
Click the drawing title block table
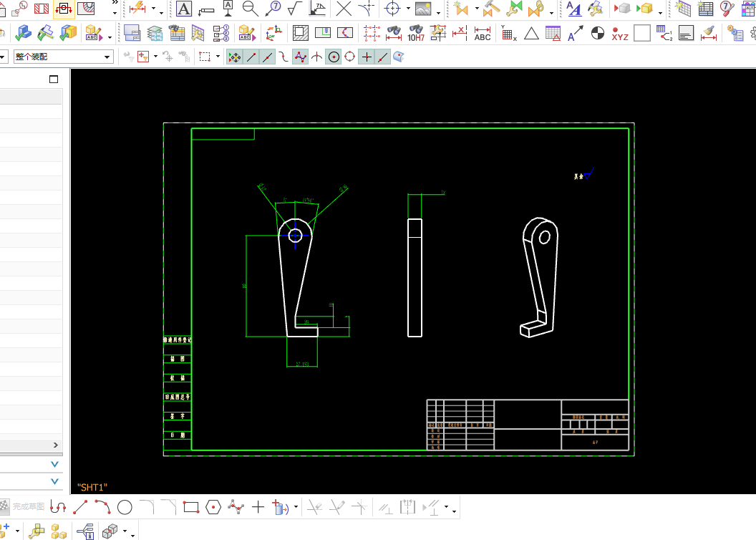click(528, 425)
